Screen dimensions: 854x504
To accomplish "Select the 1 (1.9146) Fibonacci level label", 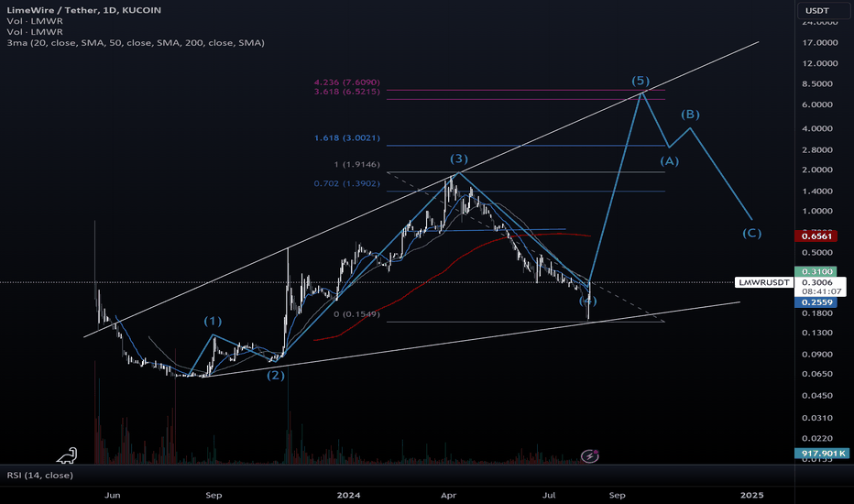I will 357,164.
